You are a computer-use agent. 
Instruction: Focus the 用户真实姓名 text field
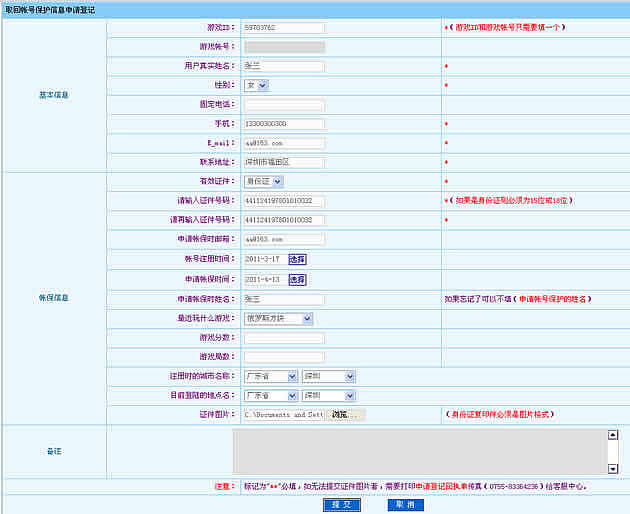pyautogui.click(x=284, y=67)
